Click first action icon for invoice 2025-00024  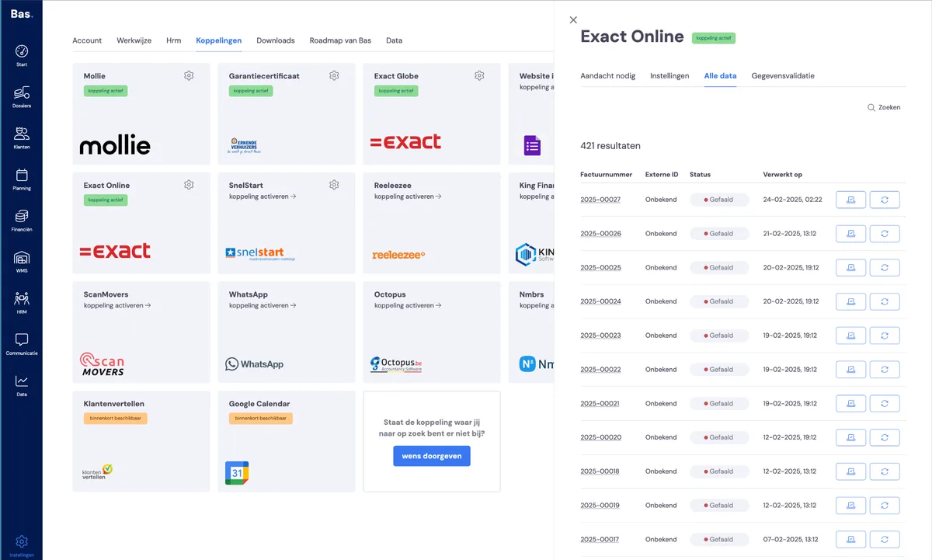click(x=850, y=301)
